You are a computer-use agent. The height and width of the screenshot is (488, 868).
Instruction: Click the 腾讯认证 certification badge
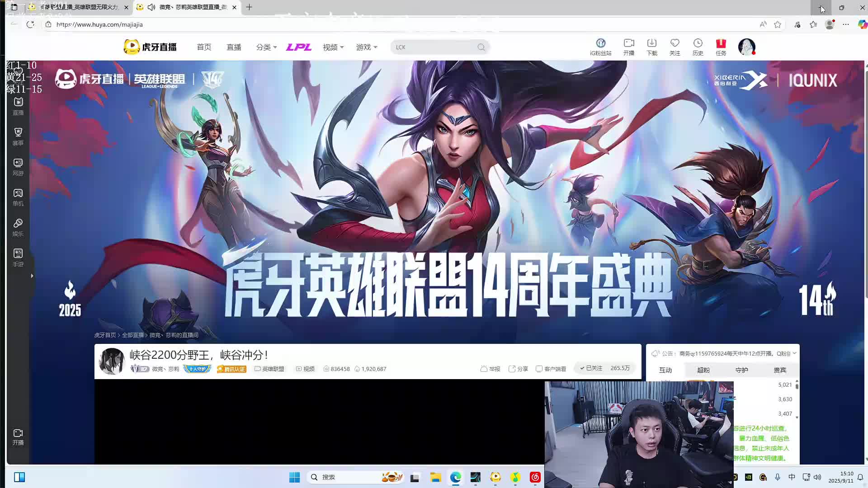click(231, 369)
